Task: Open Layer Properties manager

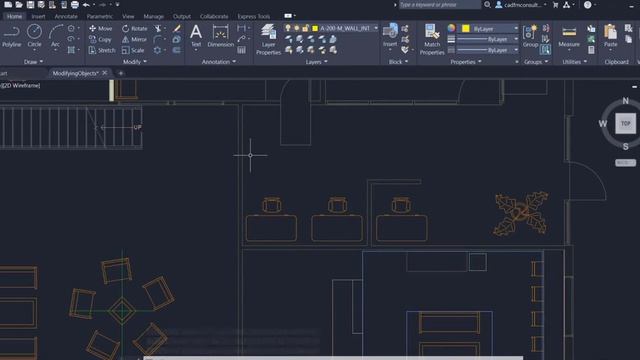Action: pyautogui.click(x=268, y=39)
